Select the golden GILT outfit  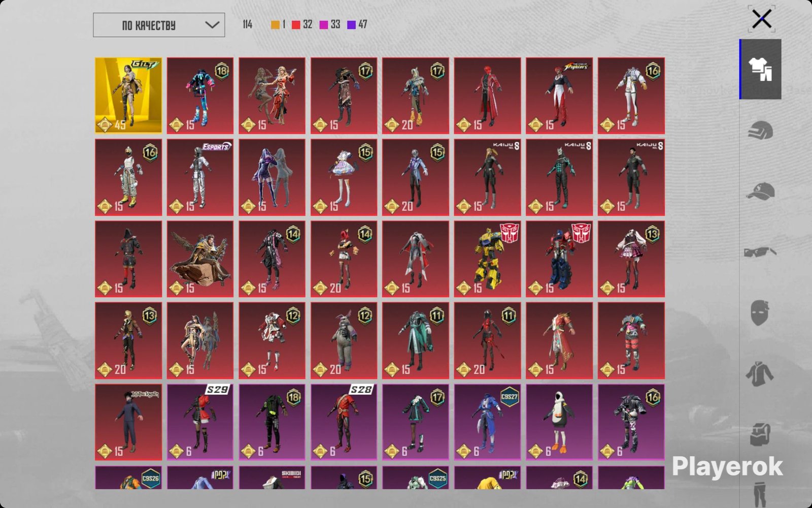pos(128,96)
